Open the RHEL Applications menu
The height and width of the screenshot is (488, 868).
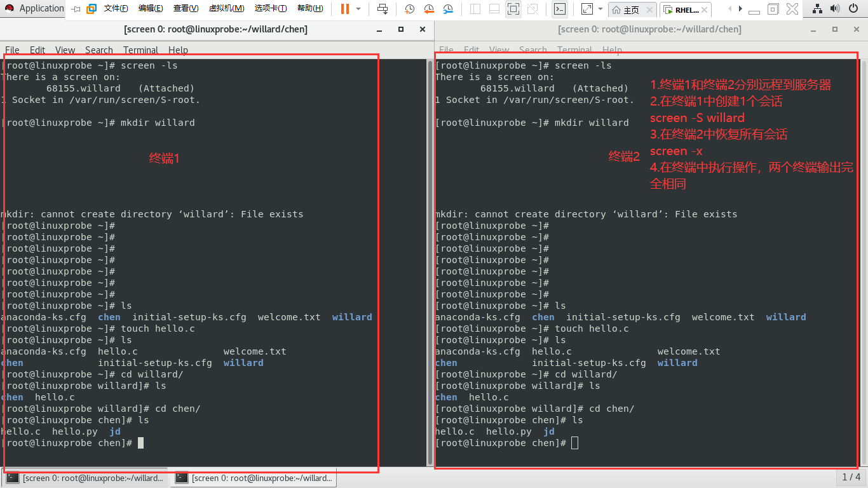click(34, 8)
